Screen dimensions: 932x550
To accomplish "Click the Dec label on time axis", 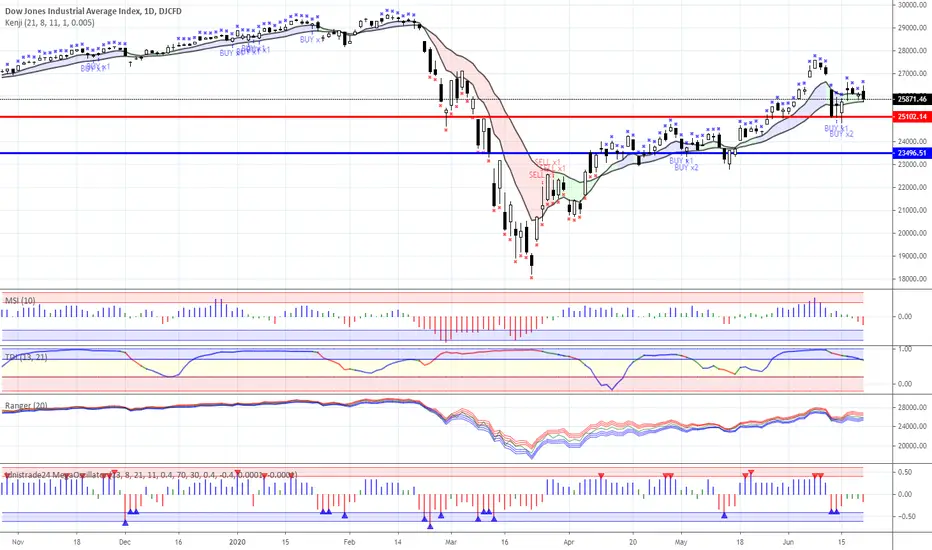I will (125, 542).
